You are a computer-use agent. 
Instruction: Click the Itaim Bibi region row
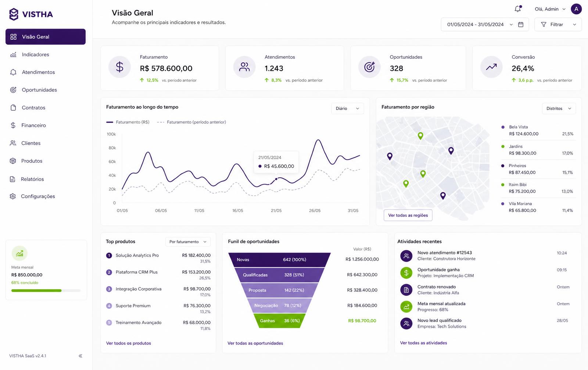(x=537, y=188)
